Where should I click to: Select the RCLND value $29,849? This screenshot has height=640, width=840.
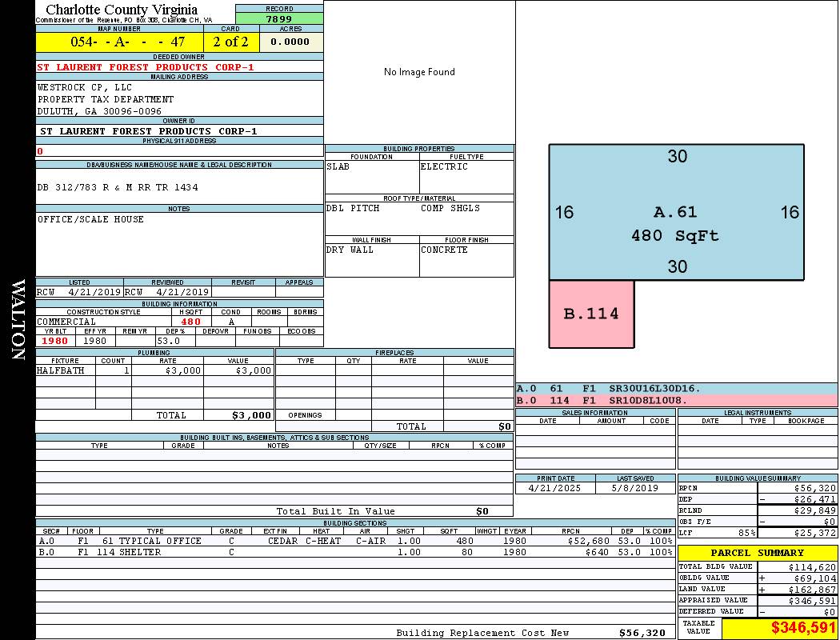click(x=814, y=510)
